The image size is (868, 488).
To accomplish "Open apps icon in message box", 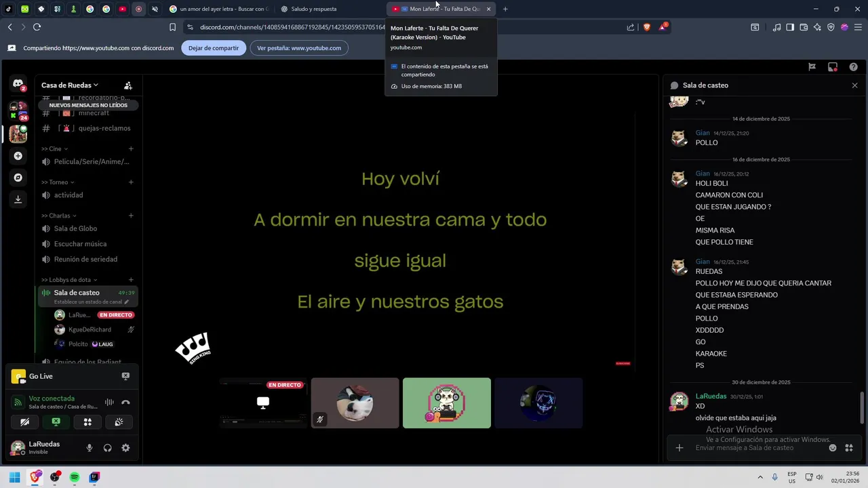I will coord(849,448).
